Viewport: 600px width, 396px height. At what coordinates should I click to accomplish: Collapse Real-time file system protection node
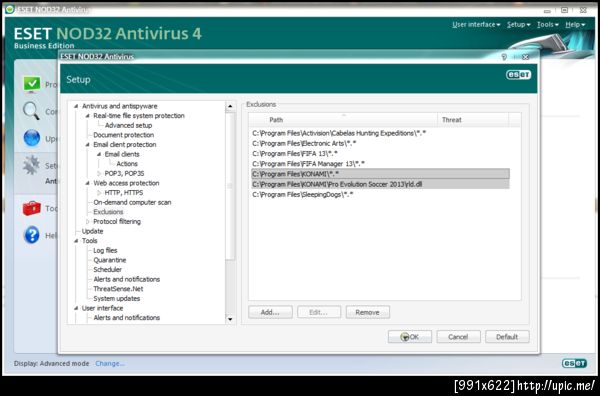click(87, 116)
